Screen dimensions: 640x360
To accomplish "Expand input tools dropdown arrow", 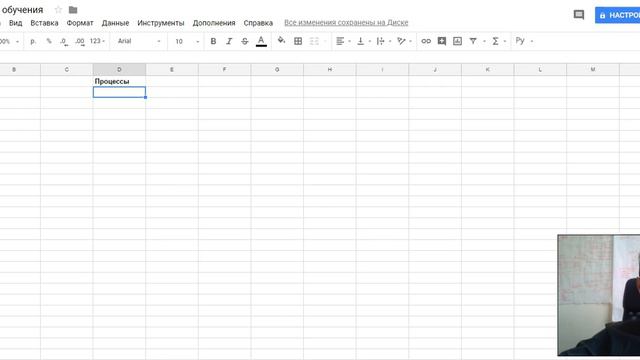I will (531, 41).
